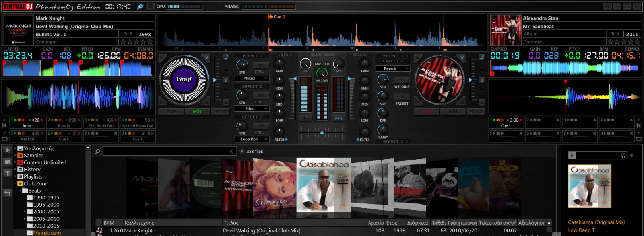This screenshot has width=644, height=236.
Task: Open the Phaser effect dropdown
Action: [x=252, y=78]
